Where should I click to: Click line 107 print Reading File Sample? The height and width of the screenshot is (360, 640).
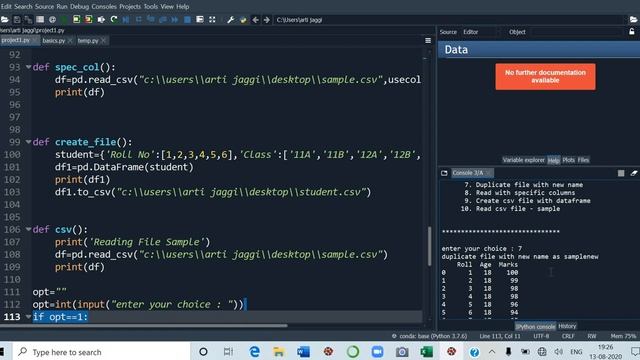(133, 242)
